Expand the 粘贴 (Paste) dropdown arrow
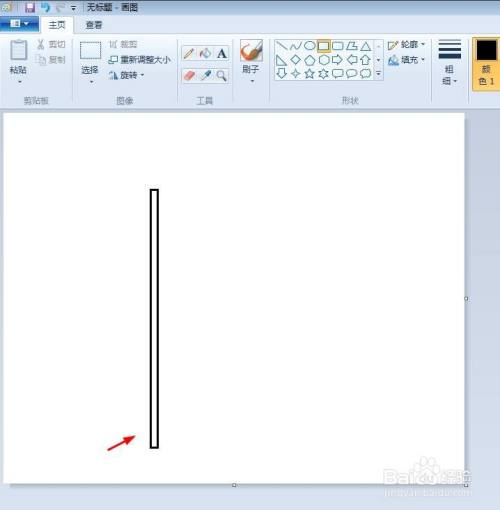Image resolution: width=500 pixels, height=510 pixels. (x=19, y=82)
